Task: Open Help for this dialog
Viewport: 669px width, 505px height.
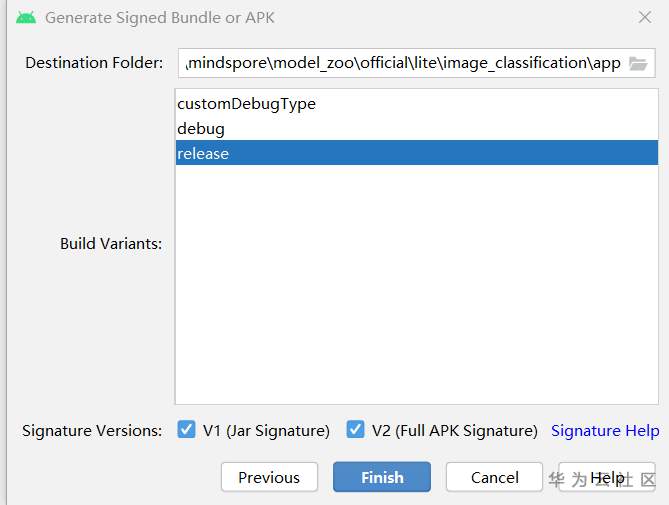Action: 606,477
